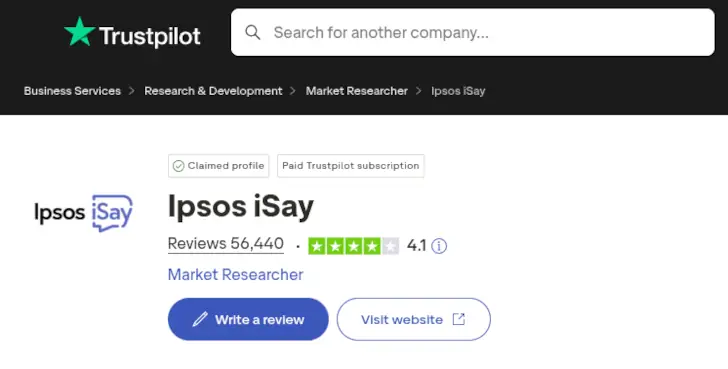The image size is (728, 369).
Task: Click the Write a review button
Action: (248, 319)
